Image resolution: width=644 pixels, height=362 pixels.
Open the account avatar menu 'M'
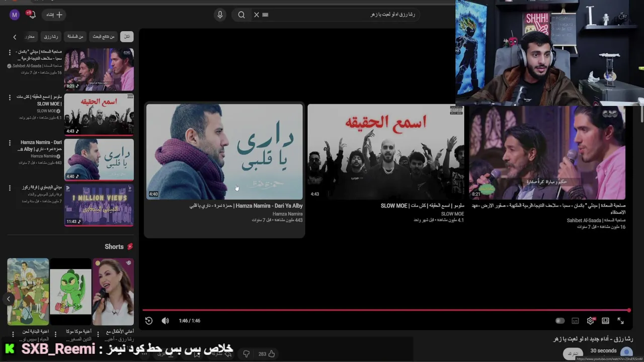(15, 15)
